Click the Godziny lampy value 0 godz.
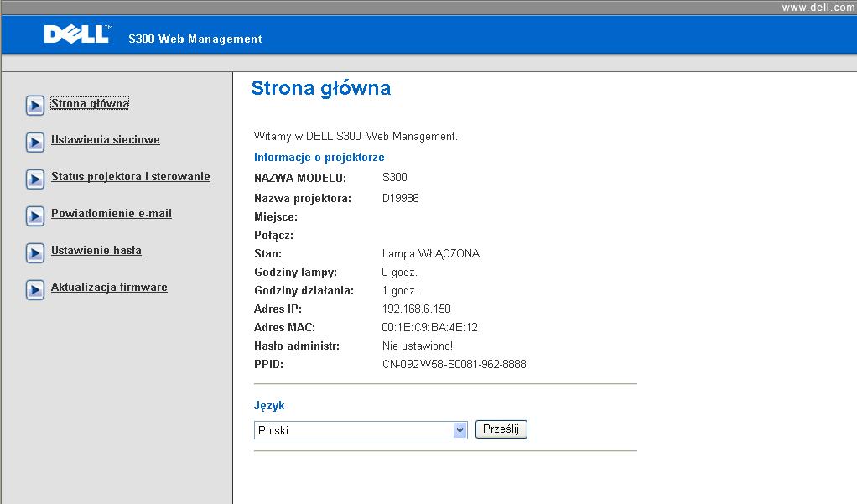 click(399, 273)
